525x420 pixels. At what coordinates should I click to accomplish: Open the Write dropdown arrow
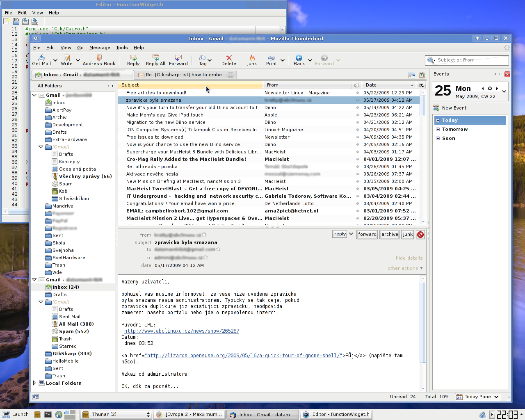coord(78,60)
